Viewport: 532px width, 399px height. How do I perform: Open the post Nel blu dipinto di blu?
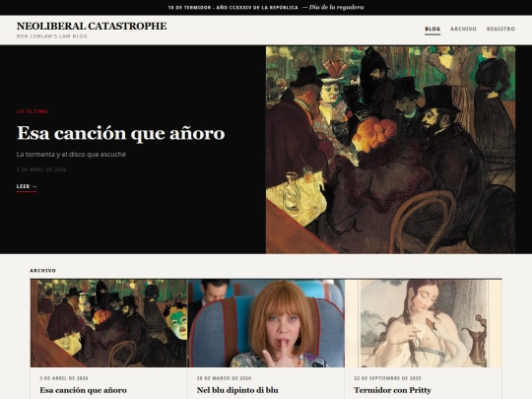click(x=237, y=390)
